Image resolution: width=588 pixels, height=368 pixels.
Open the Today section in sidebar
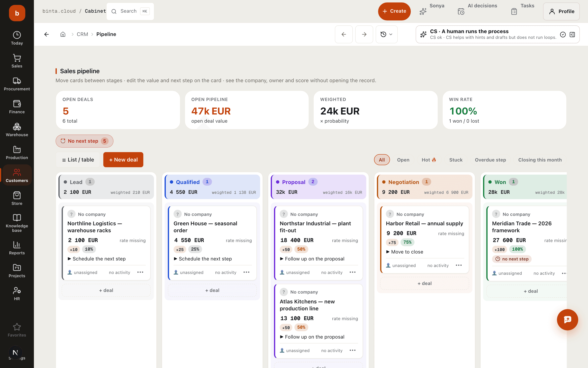[17, 38]
